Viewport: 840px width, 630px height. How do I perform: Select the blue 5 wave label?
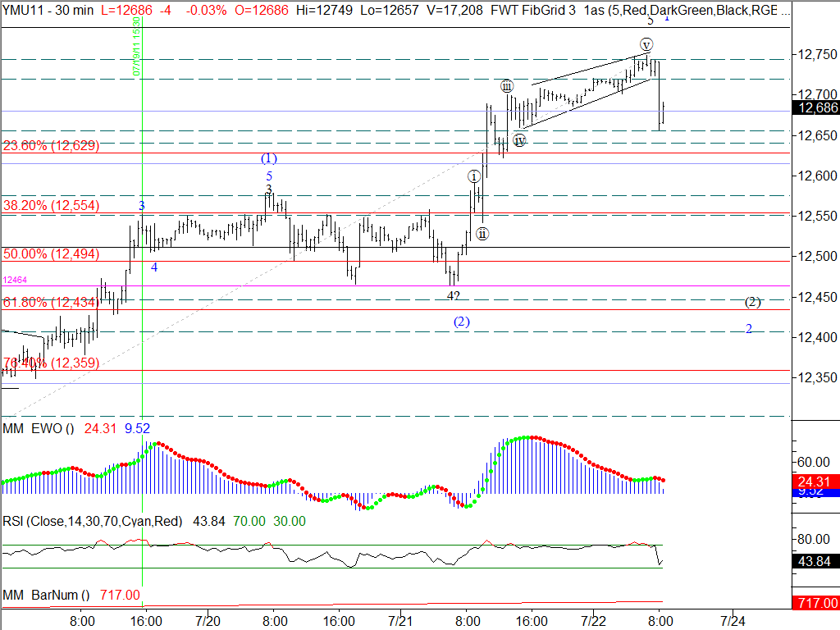[269, 176]
